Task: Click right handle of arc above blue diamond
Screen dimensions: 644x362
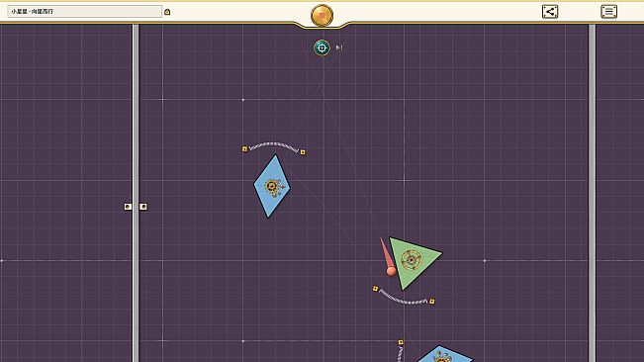Action: click(303, 152)
